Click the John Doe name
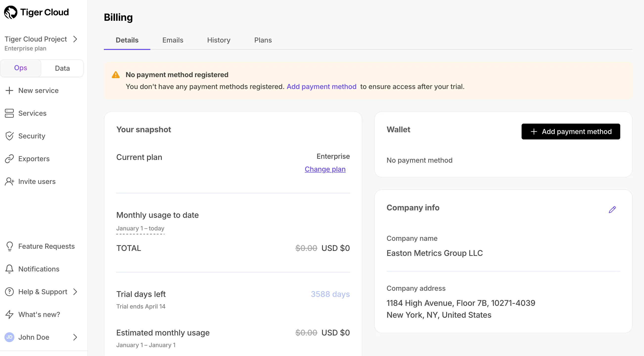 pos(34,337)
